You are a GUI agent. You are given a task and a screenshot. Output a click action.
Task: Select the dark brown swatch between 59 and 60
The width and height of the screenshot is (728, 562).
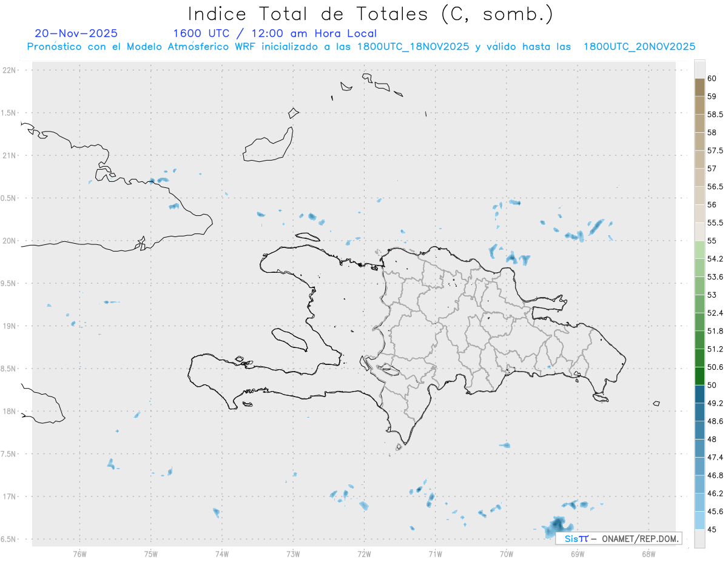click(x=699, y=87)
